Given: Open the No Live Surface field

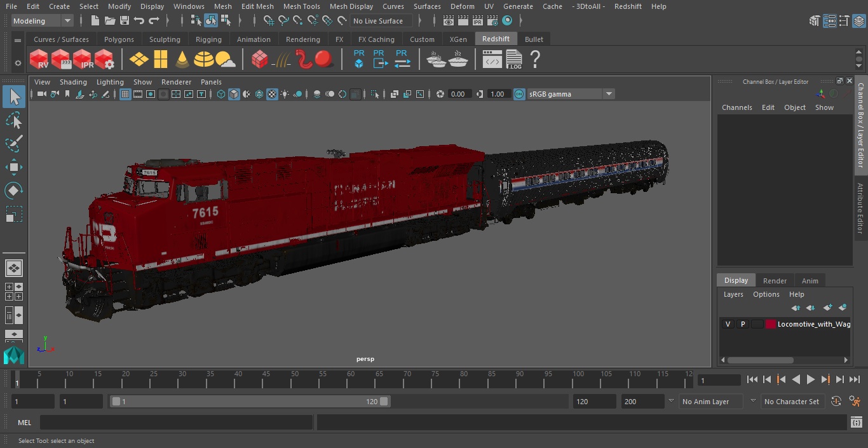Looking at the screenshot, I should [x=381, y=21].
